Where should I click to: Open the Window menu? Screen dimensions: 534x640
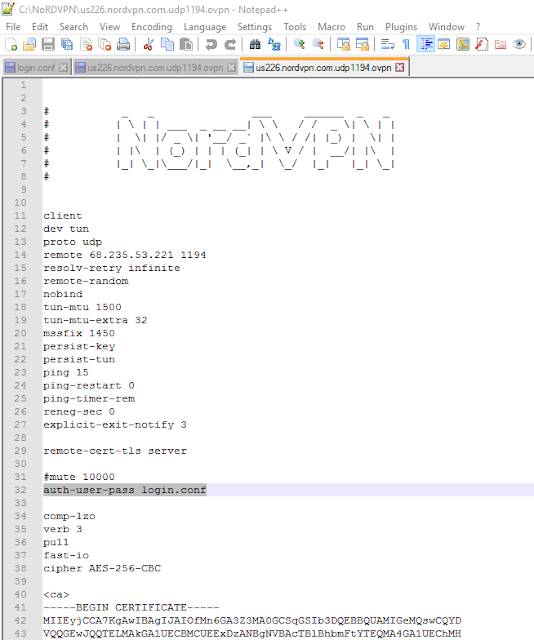[x=446, y=27]
